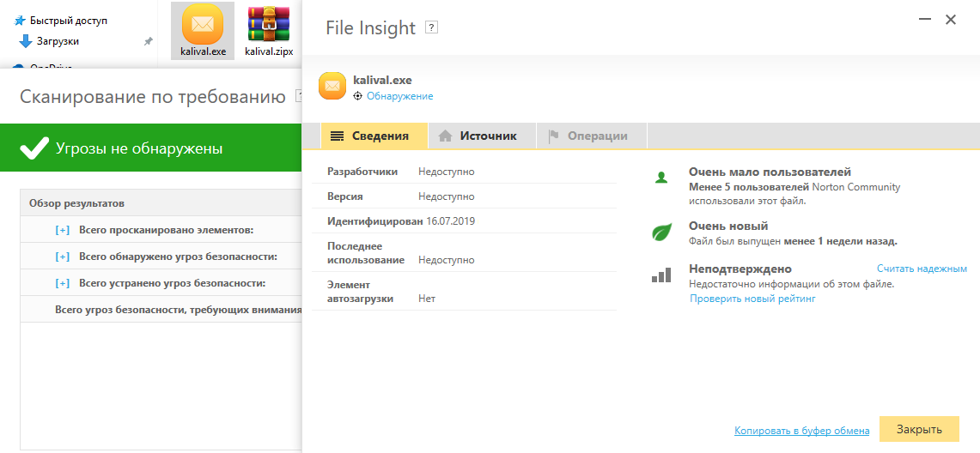This screenshot has height=453, width=980.
Task: Open the Операции tab
Action: point(591,136)
